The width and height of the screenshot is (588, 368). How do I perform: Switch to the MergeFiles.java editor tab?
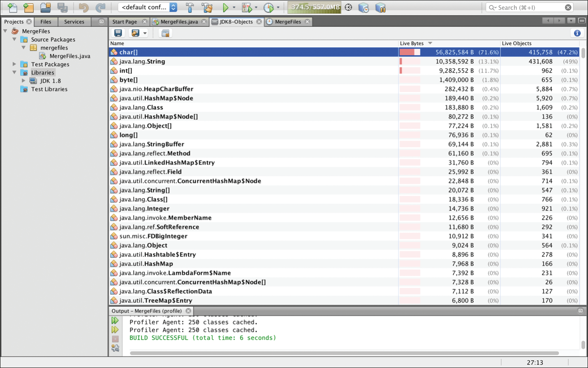point(179,22)
